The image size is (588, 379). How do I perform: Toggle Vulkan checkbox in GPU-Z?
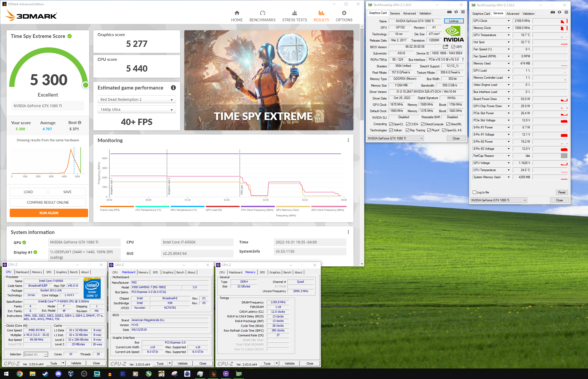click(x=391, y=130)
